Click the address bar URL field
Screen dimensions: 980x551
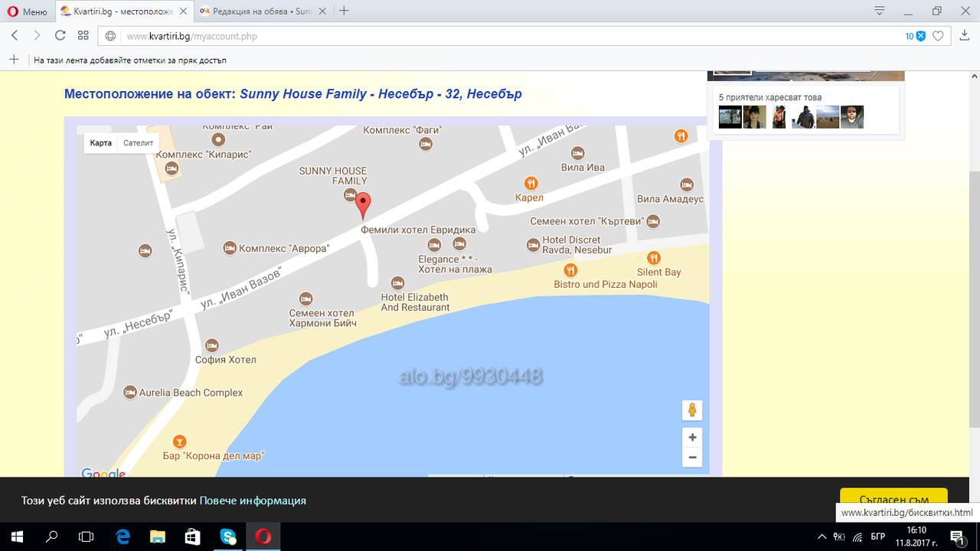pyautogui.click(x=505, y=36)
